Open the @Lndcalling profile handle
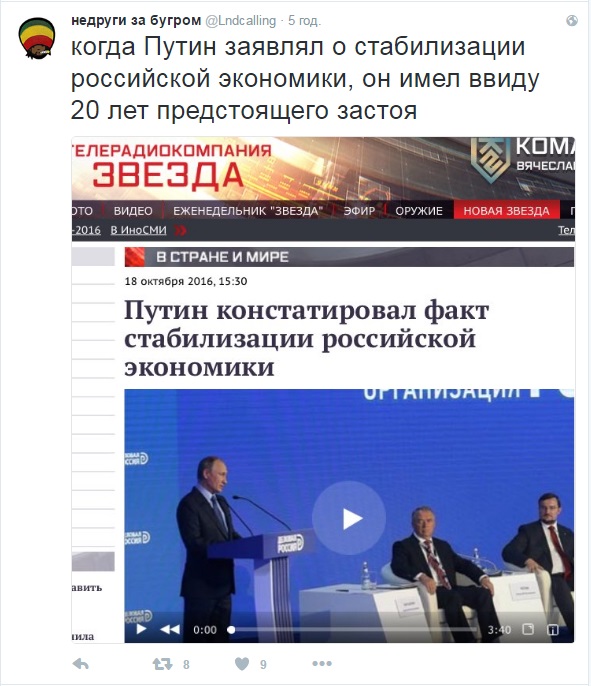 pos(241,21)
